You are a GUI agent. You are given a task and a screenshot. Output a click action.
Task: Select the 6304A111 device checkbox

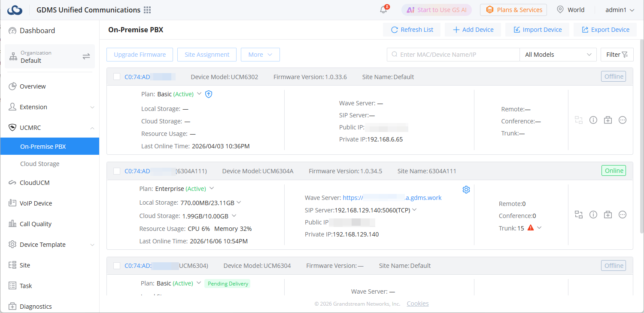click(x=117, y=171)
